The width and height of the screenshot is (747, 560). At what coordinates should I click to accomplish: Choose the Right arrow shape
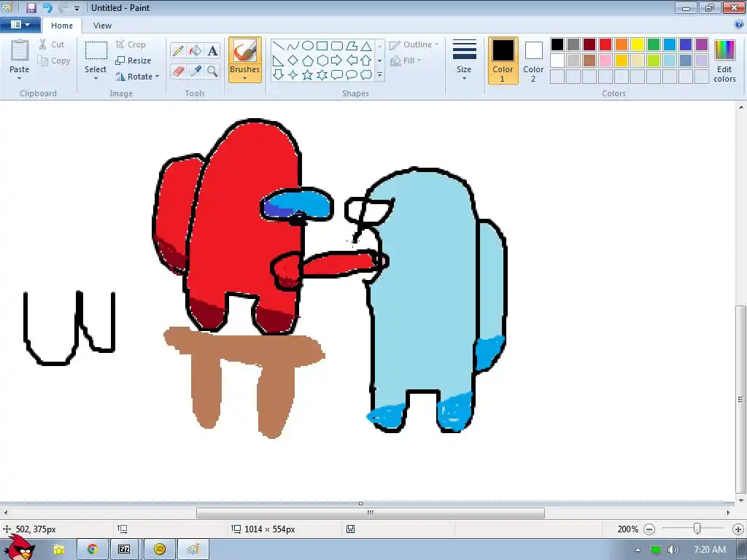[337, 61]
